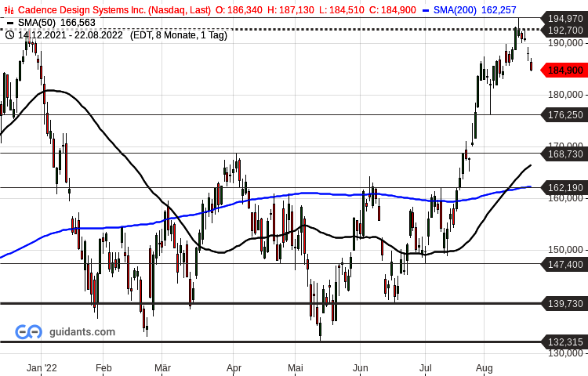Click the red 184,900 current price tag
The height and width of the screenshot is (376, 588).
click(564, 70)
